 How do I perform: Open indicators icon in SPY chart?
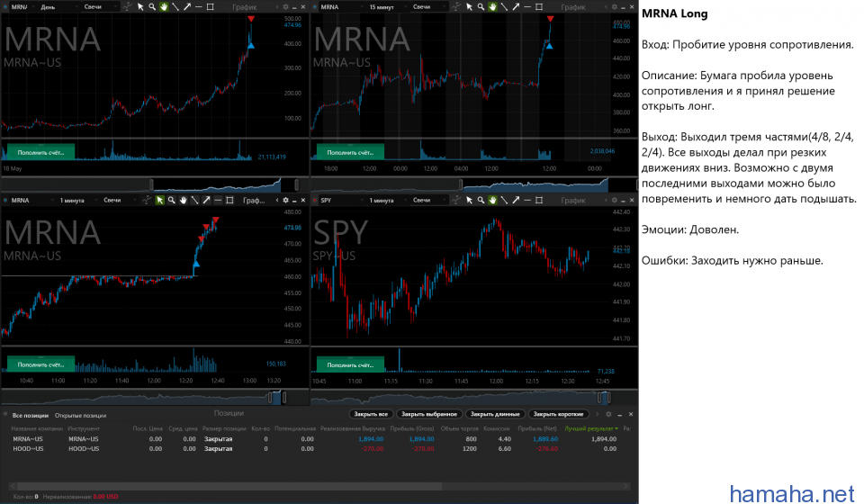tap(457, 200)
